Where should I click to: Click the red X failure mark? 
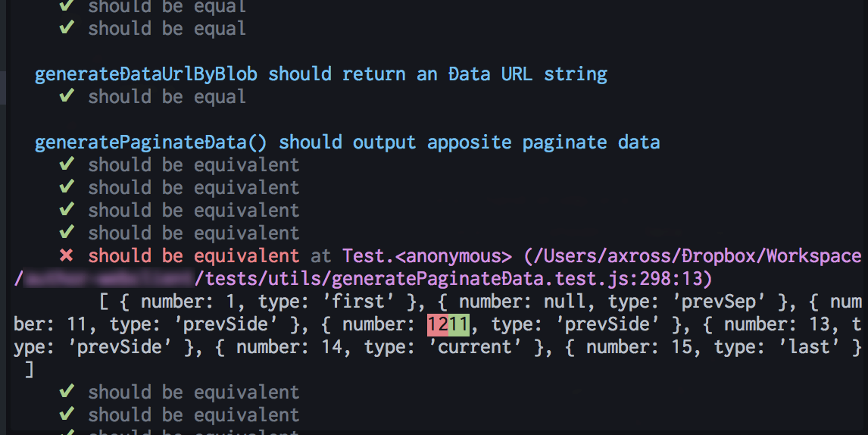click(67, 255)
